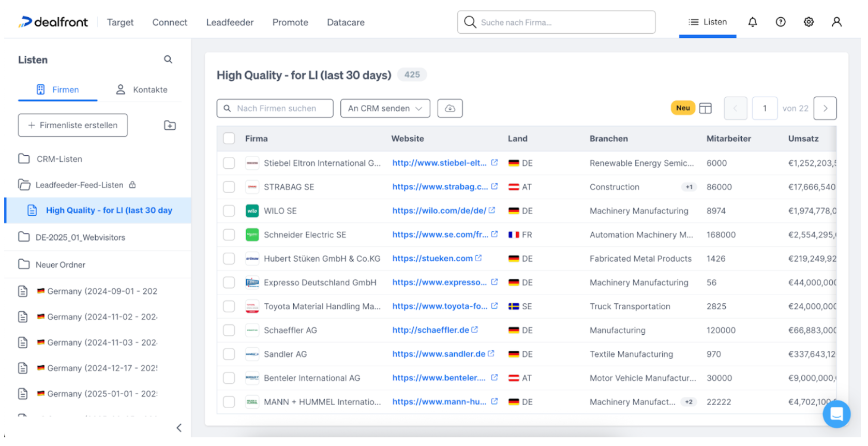This screenshot has width=868, height=446.
Task: Check the Schaeffler AG row checkbox
Action: click(229, 330)
